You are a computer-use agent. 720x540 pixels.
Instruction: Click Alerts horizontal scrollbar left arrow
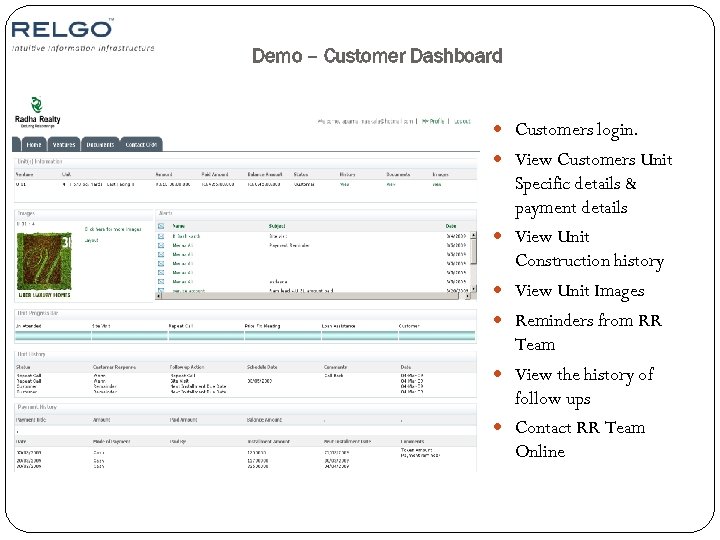point(159,296)
